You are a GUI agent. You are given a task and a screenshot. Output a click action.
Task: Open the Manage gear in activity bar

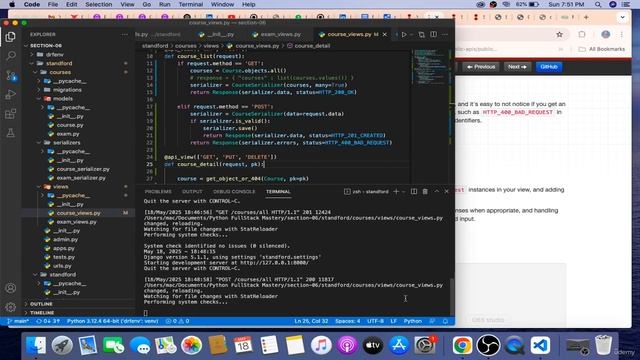click(x=11, y=307)
